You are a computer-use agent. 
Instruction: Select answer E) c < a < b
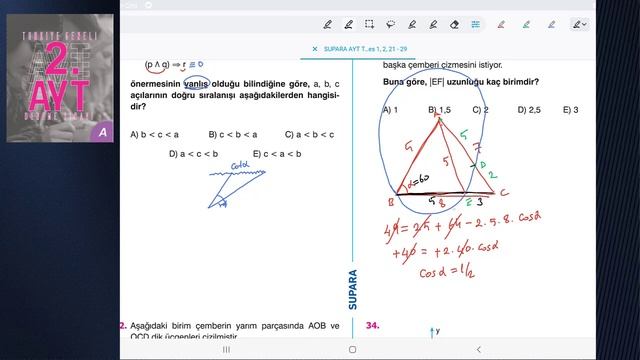(x=277, y=154)
